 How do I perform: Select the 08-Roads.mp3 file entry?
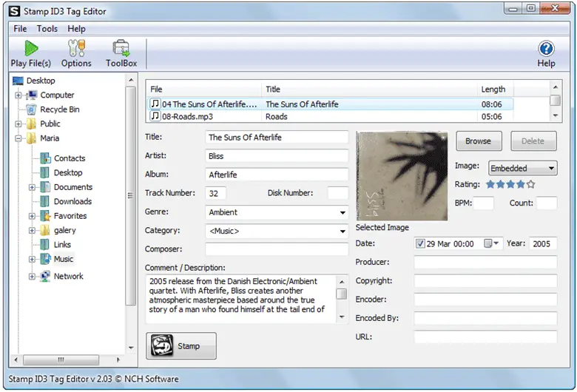[187, 117]
